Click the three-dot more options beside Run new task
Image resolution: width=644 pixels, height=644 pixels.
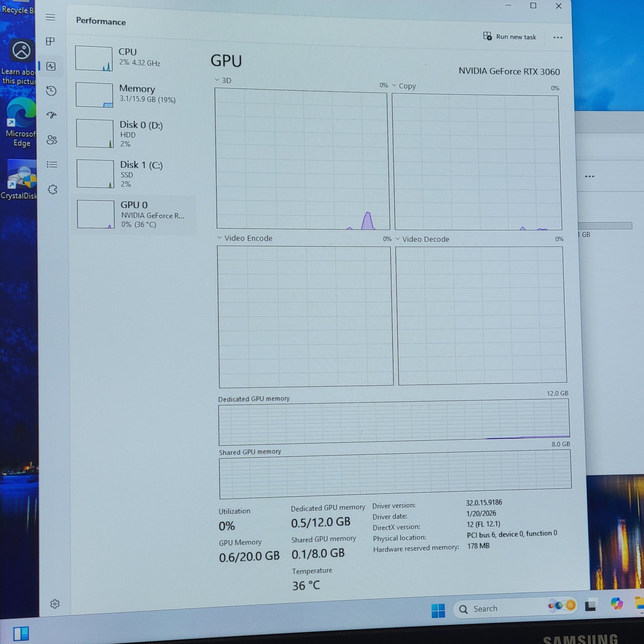(558, 37)
